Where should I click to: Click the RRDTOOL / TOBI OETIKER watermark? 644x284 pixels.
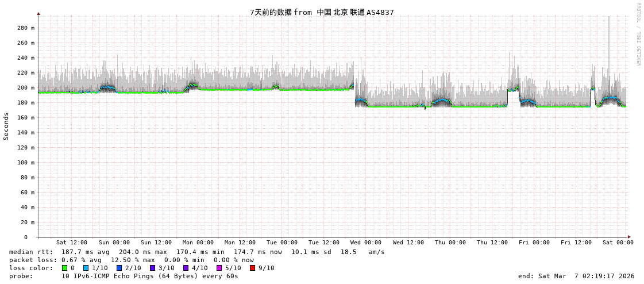coord(638,34)
